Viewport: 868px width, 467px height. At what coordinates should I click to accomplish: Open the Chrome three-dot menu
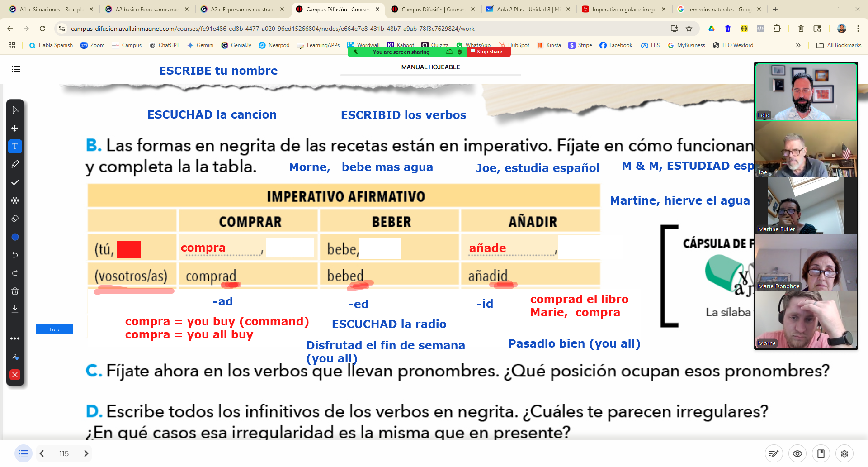[858, 29]
